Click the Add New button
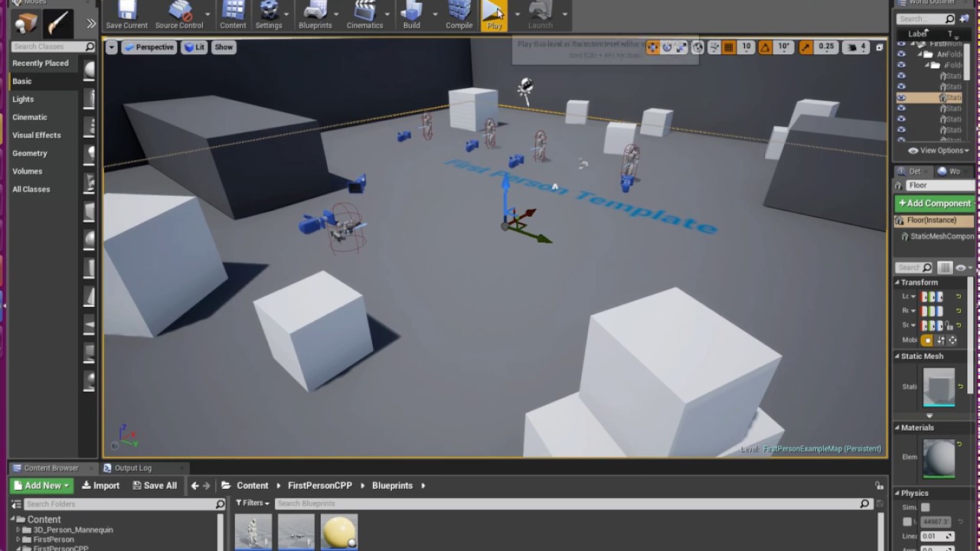This screenshot has width=980, height=551. 42,485
